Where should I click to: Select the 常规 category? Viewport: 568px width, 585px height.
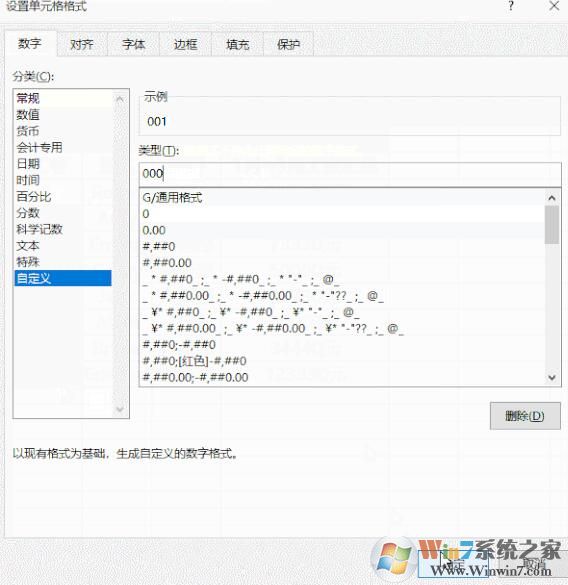click(x=63, y=98)
